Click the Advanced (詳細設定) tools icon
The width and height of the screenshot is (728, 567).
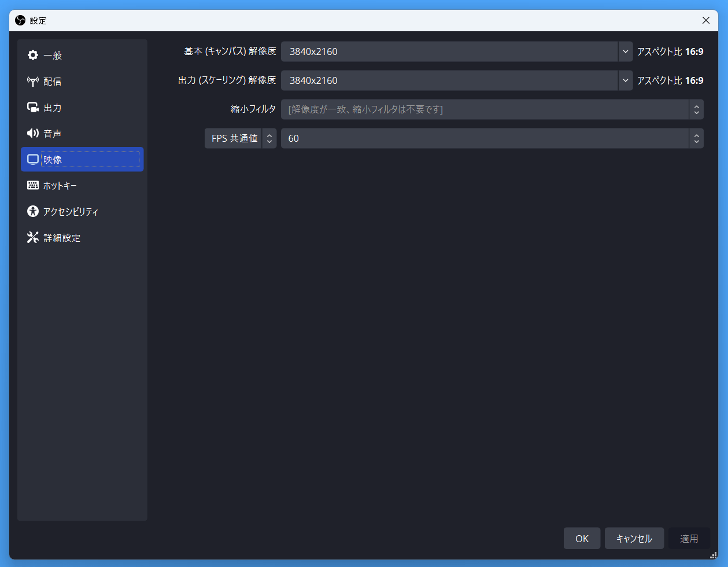coord(33,238)
